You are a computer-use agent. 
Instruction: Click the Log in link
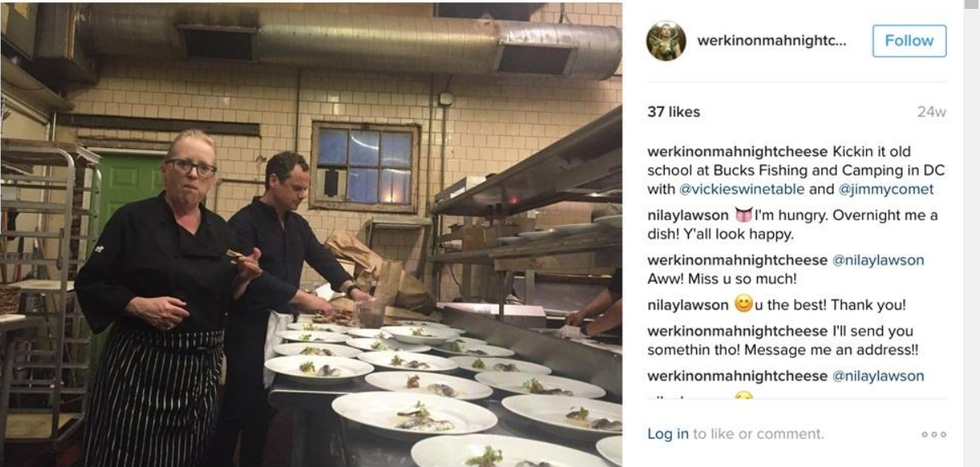click(668, 434)
